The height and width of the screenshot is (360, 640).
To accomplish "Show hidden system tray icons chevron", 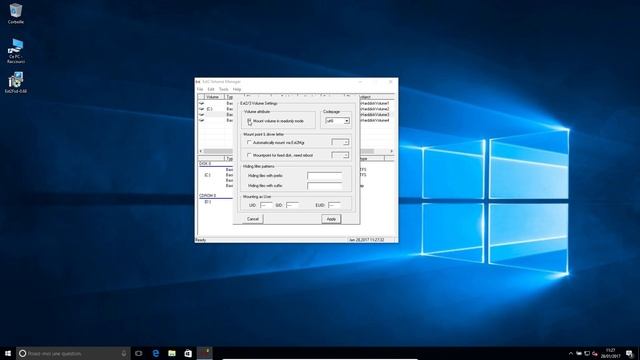I will [571, 353].
